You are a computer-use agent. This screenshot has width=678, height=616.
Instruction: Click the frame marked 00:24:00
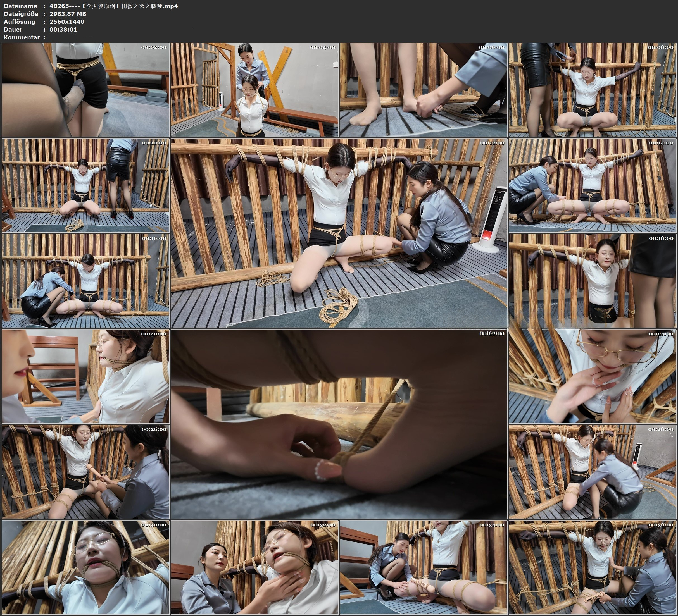coord(592,376)
